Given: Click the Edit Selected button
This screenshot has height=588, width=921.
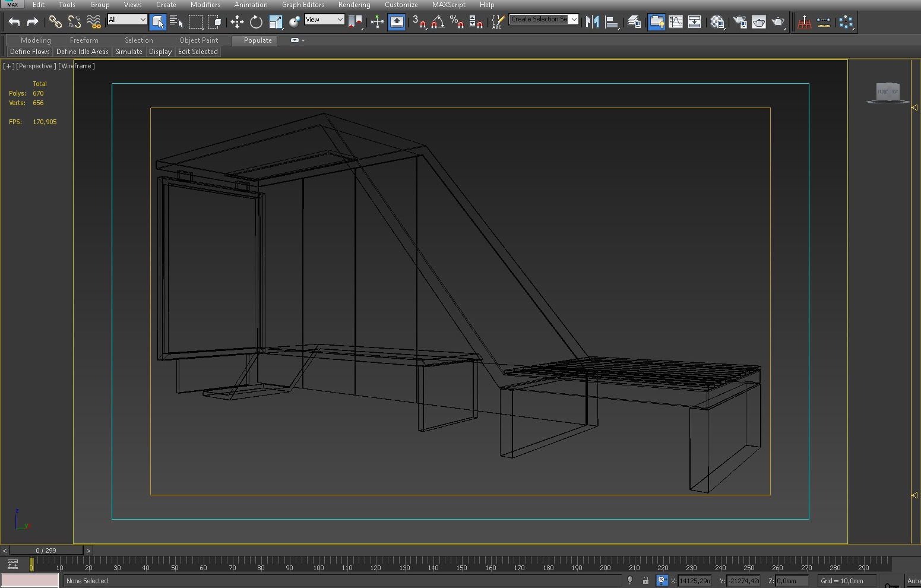Looking at the screenshot, I should coord(198,52).
